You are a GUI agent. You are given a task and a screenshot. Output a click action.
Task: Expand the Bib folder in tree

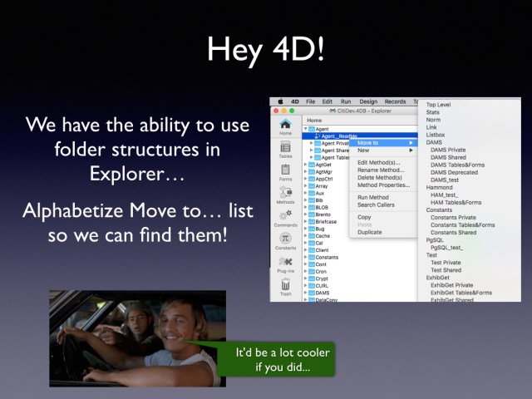[304, 199]
